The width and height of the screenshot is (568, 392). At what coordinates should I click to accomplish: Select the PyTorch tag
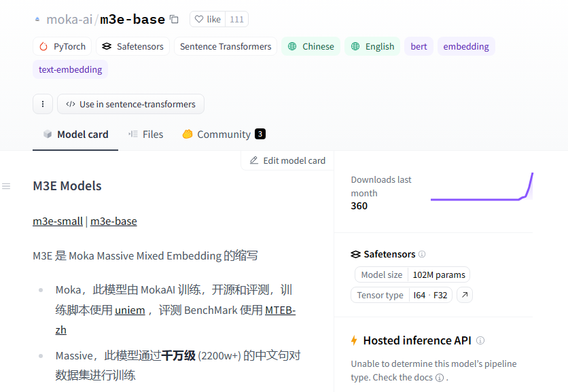[x=63, y=46]
